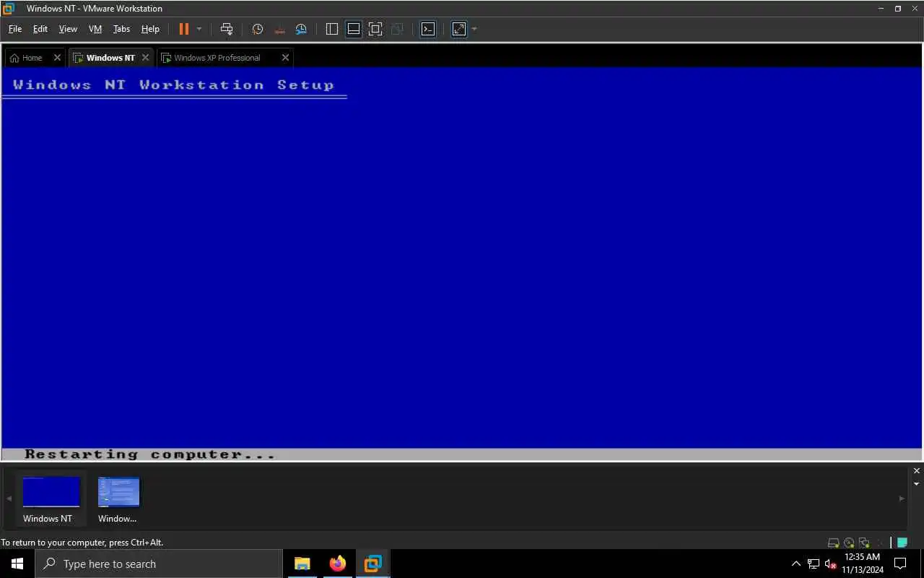Close the thumbnail bar
This screenshot has width=924, height=578.
pos(917,471)
